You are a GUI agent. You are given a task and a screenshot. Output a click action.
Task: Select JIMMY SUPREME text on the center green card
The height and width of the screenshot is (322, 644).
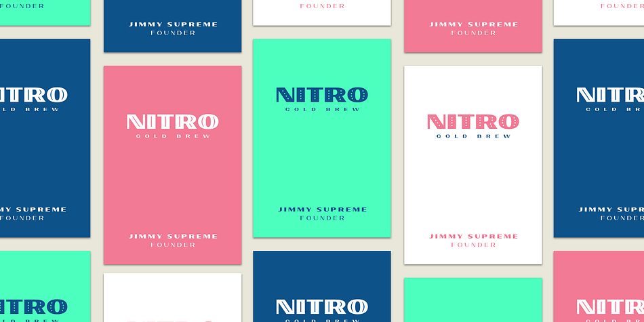point(322,210)
